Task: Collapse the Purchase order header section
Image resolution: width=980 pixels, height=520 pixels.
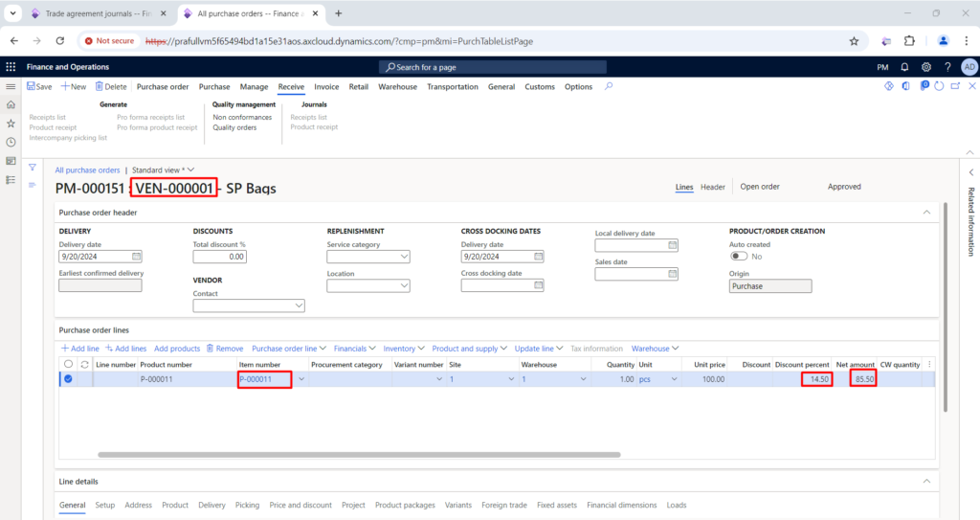Action: pyautogui.click(x=926, y=213)
